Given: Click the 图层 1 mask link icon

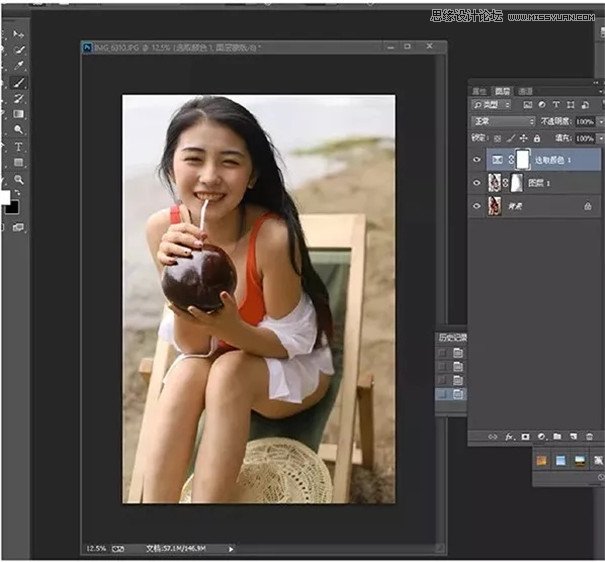Looking at the screenshot, I should tap(505, 182).
